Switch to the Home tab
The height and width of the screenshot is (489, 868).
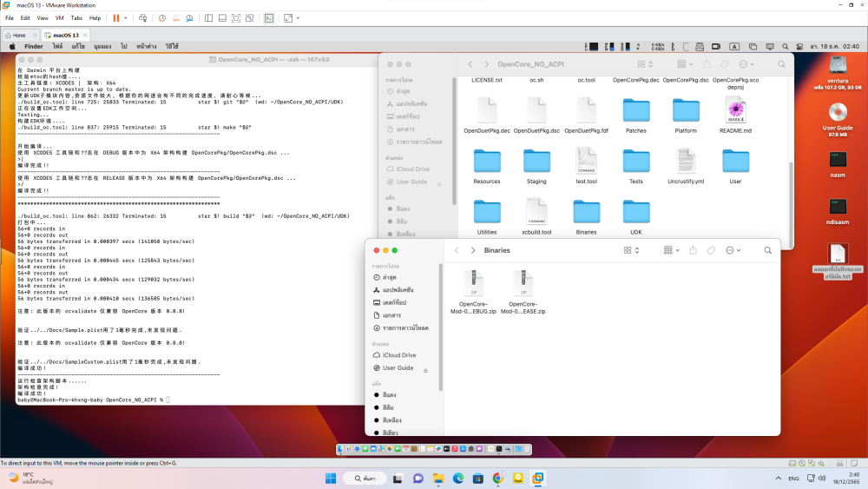point(19,35)
